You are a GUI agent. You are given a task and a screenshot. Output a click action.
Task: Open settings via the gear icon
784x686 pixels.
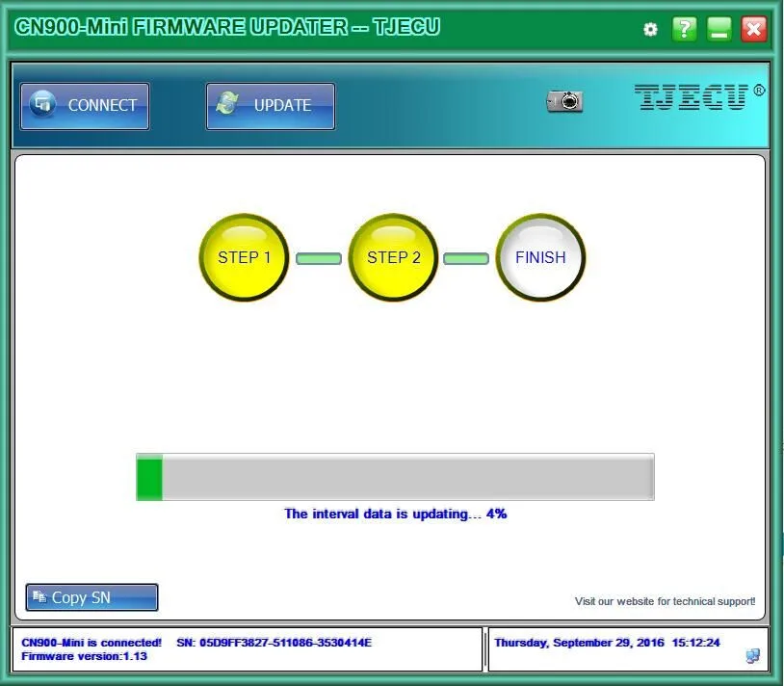[650, 30]
